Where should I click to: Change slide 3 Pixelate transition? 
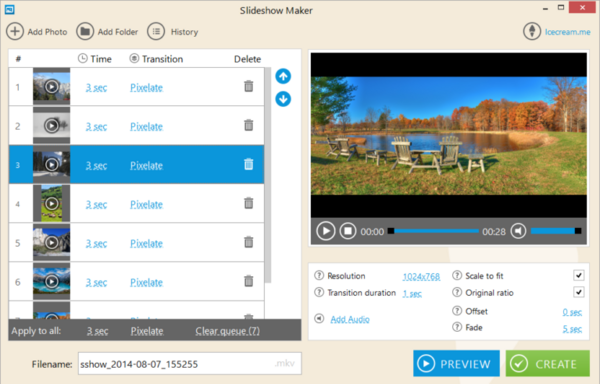(x=147, y=166)
